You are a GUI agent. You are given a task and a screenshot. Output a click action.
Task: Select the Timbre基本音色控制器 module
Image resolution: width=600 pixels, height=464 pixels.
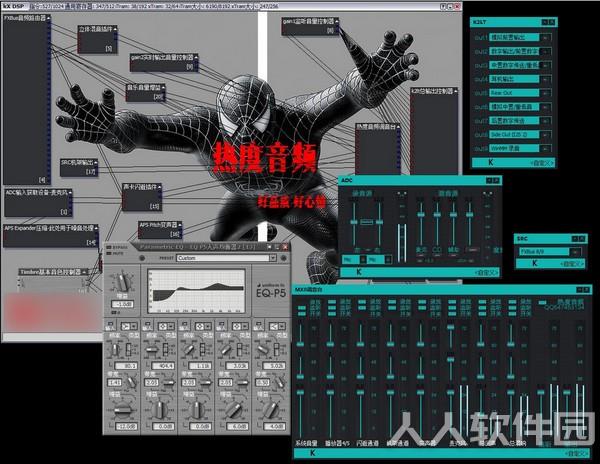point(54,281)
